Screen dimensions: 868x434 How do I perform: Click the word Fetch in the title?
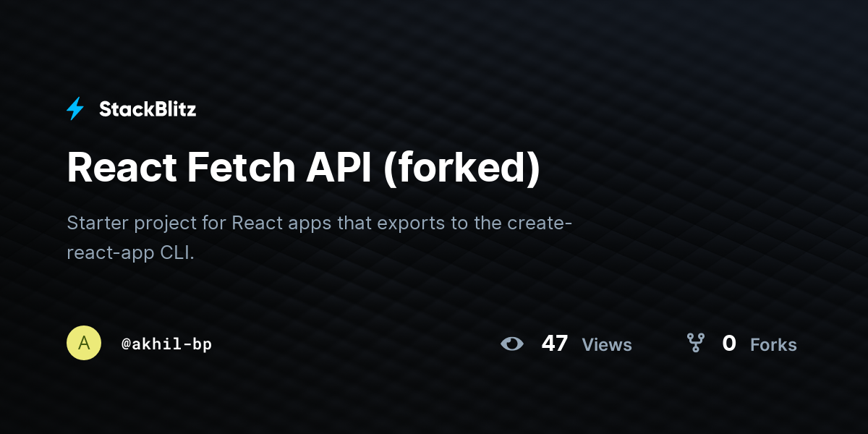click(x=242, y=168)
